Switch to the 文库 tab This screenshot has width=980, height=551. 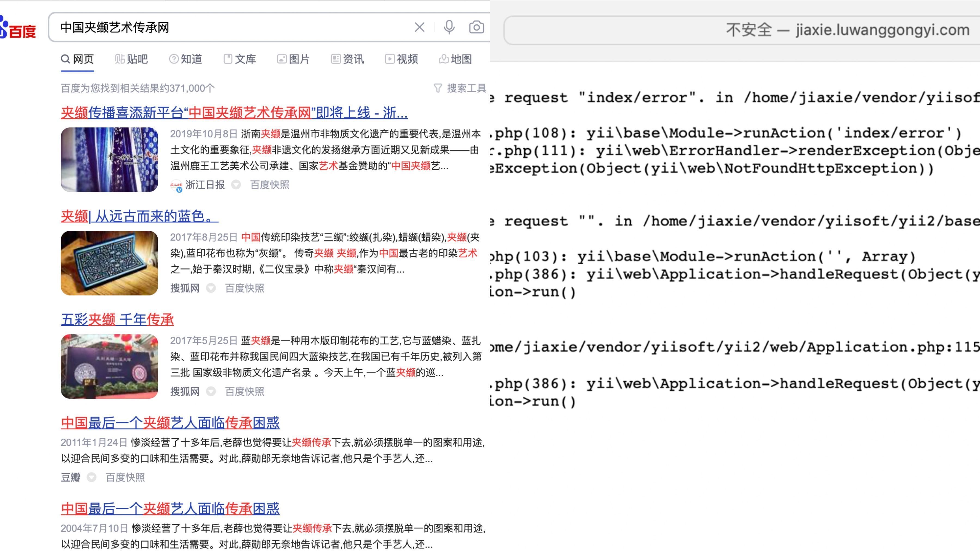(x=240, y=59)
